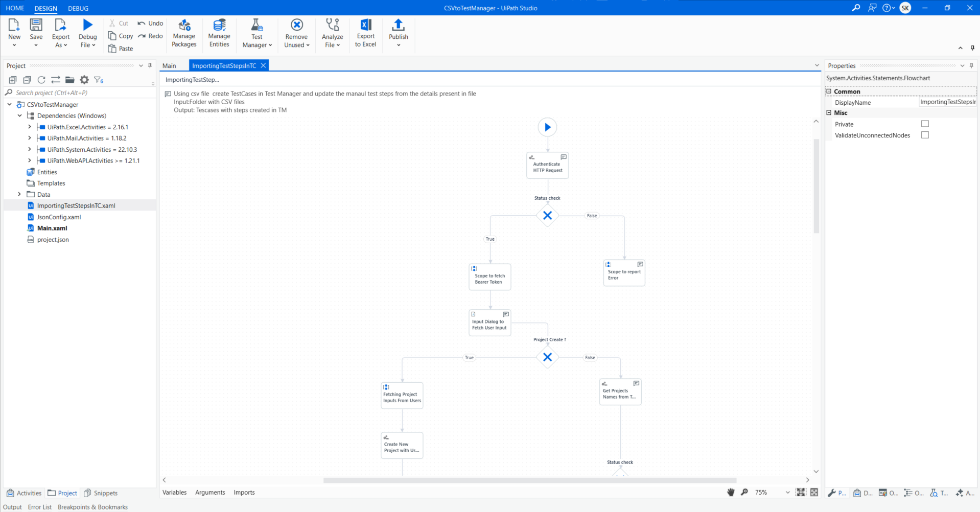The image size is (980, 512).
Task: Click the designer horizontal scrollbar
Action: point(530,480)
